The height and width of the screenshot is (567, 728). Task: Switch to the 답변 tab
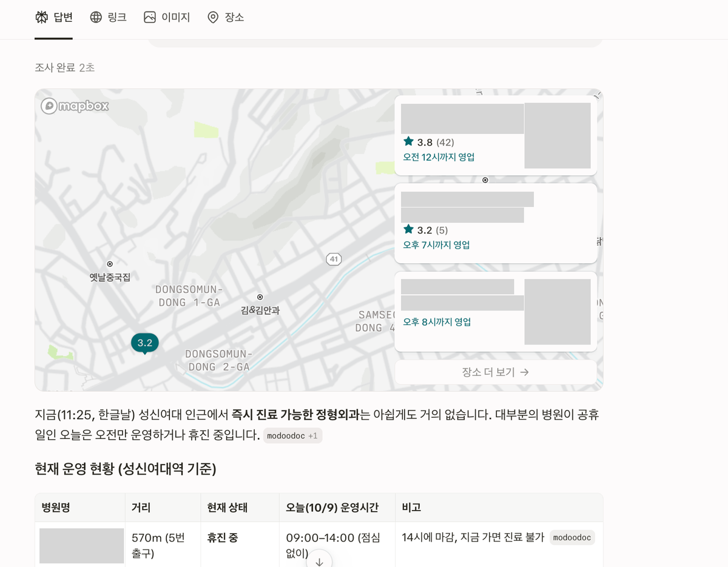click(x=53, y=17)
